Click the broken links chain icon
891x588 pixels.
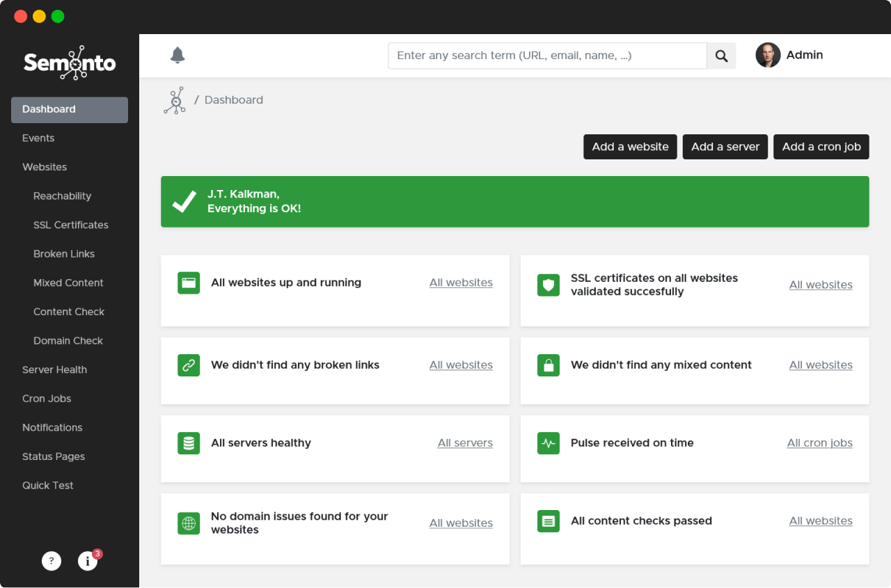coord(189,365)
